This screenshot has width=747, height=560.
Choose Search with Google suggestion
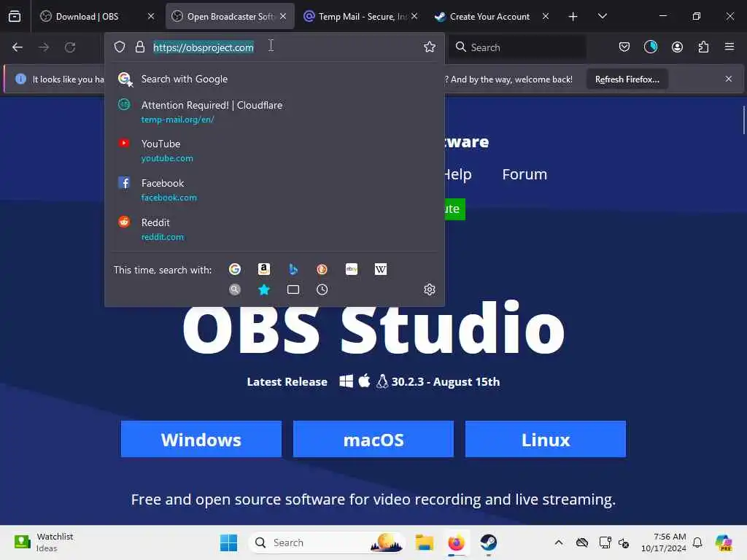pos(274,79)
